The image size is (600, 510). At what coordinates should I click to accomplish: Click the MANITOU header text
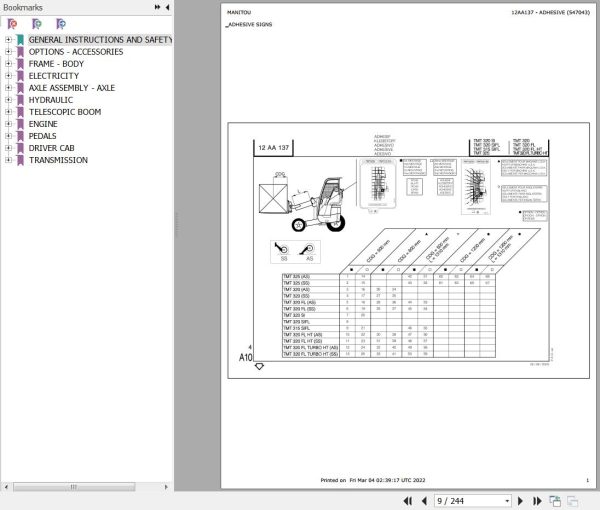click(239, 12)
